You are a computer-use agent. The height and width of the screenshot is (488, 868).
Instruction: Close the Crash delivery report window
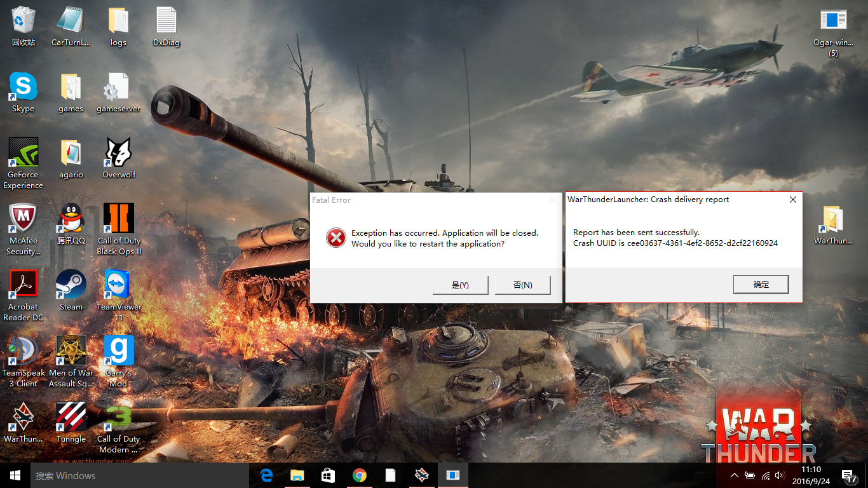[x=792, y=200]
